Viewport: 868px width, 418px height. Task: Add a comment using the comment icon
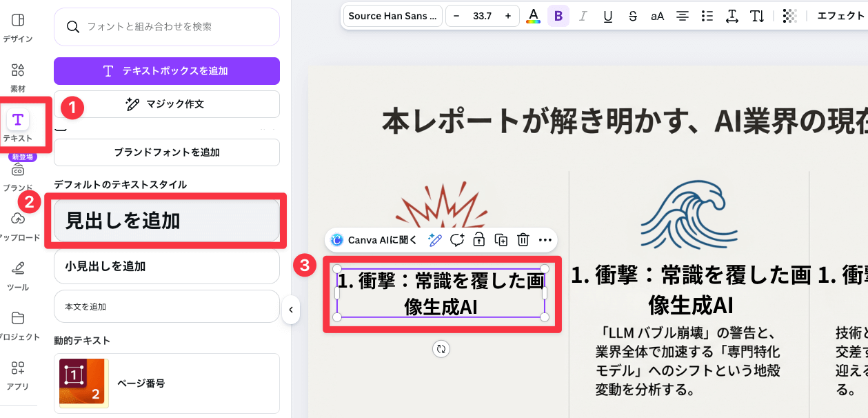tap(456, 239)
